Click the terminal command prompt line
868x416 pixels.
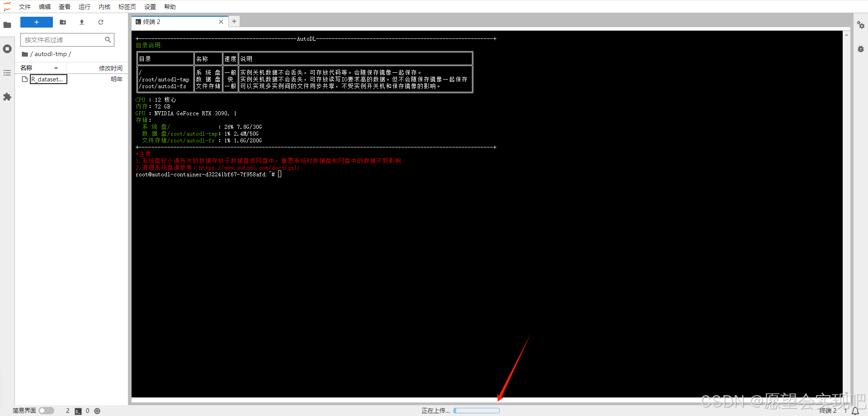208,175
